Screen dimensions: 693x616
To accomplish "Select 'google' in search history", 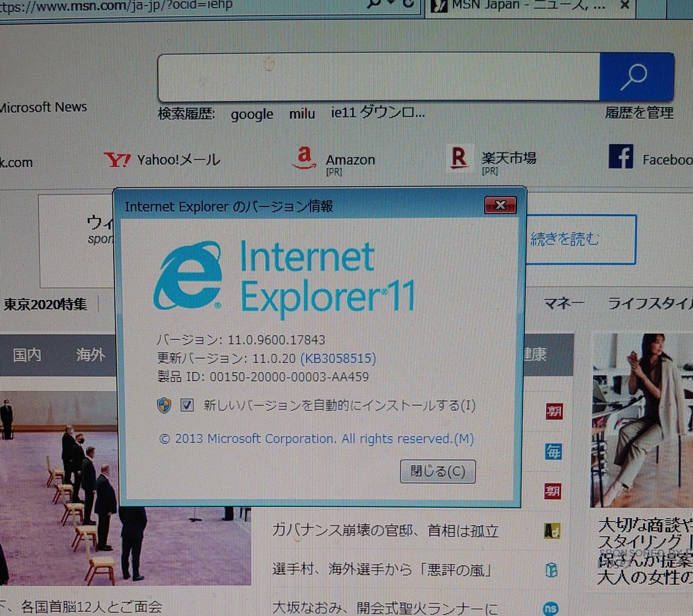I will point(252,114).
